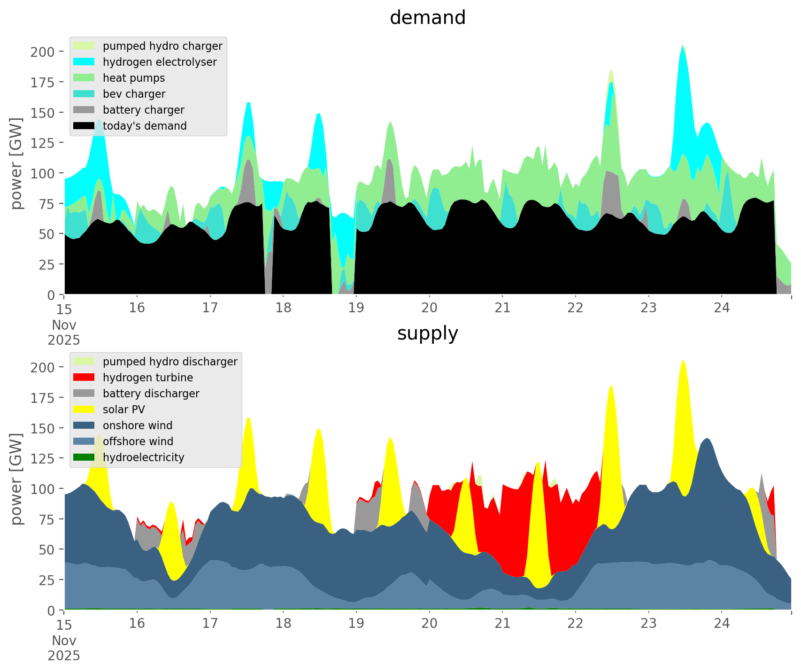Image resolution: width=801 pixels, height=672 pixels.
Task: Click the pumped hydro discharger legend label
Action: 170,362
